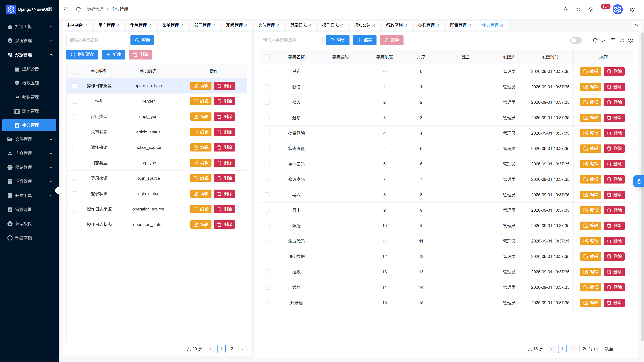Open the 20 / 页 page size dropdown

point(591,349)
